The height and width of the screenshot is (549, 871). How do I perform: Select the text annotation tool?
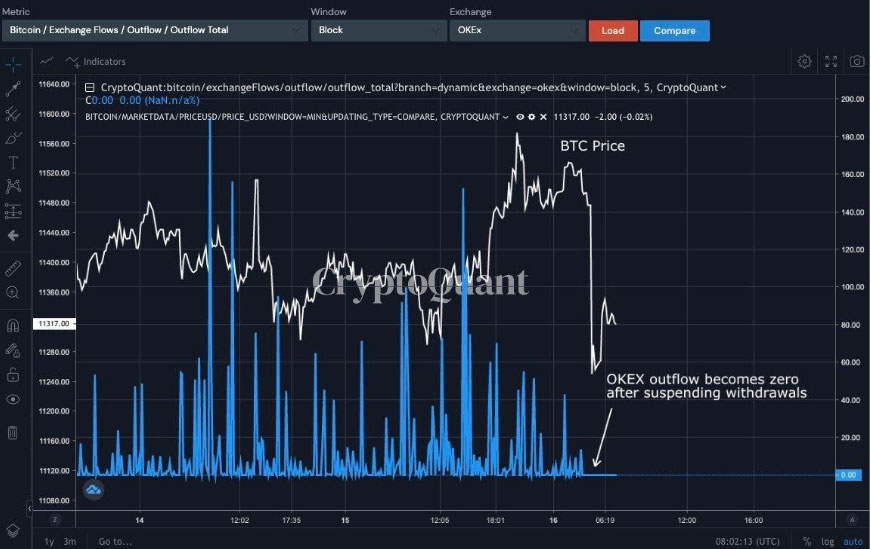tap(13, 162)
